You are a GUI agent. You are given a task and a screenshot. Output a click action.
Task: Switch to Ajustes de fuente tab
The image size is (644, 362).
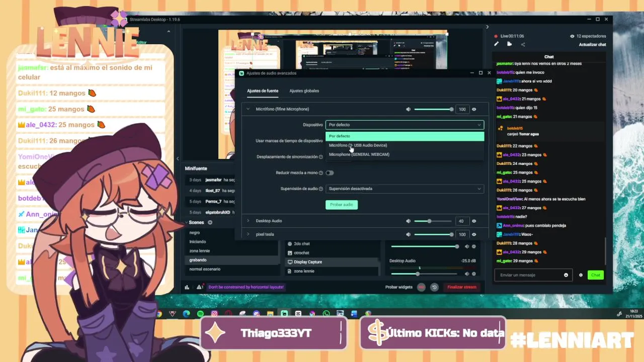click(x=263, y=91)
